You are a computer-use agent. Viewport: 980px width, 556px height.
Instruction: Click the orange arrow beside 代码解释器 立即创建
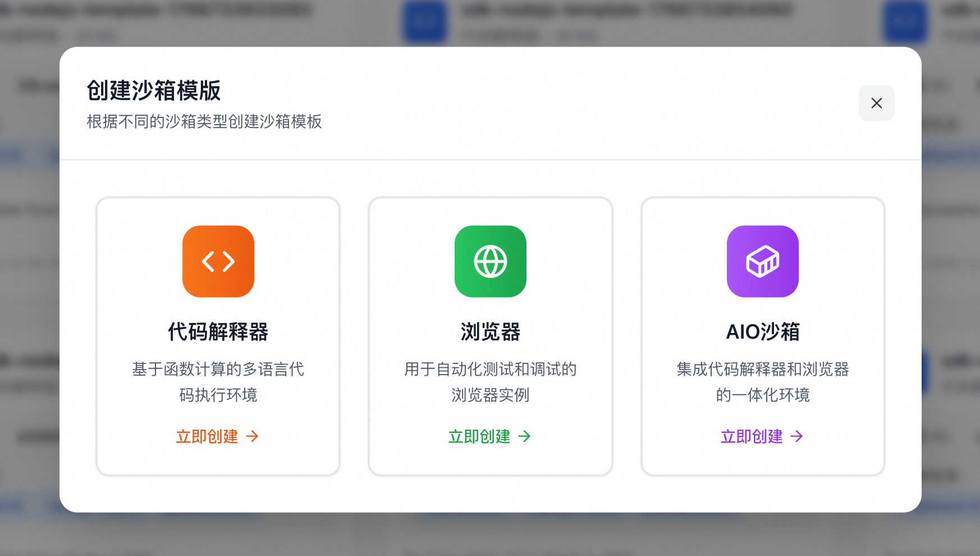pyautogui.click(x=254, y=436)
